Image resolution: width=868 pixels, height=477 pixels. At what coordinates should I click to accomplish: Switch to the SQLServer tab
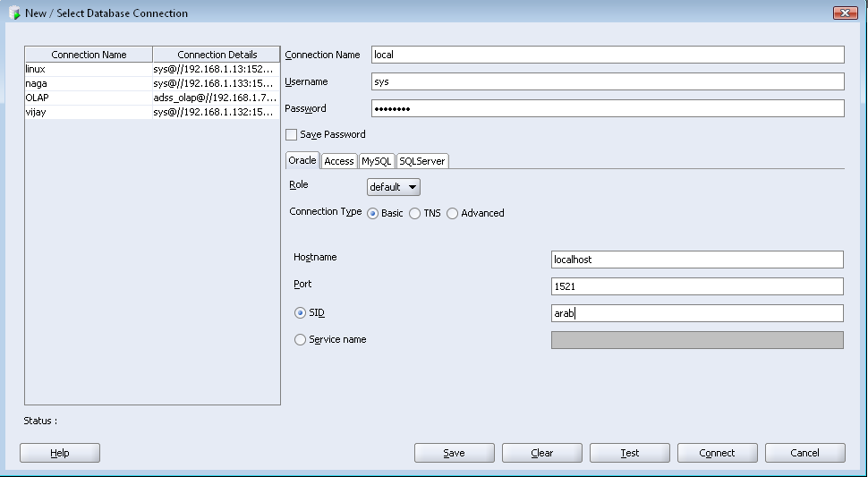point(421,161)
